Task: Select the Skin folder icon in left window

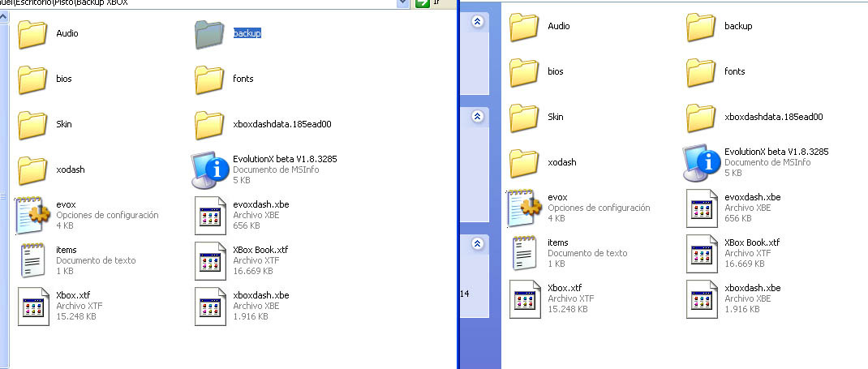Action: tap(32, 124)
